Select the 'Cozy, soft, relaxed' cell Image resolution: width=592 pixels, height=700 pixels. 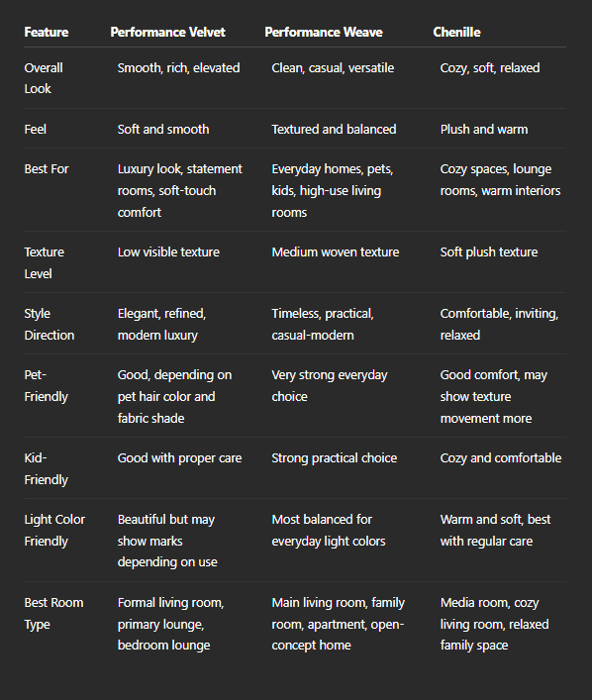click(x=490, y=68)
